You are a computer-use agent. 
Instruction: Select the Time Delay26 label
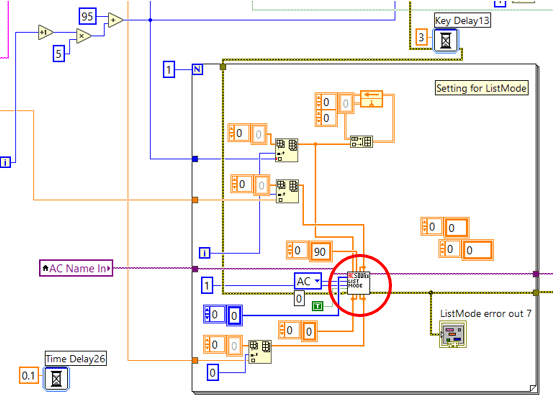76,359
